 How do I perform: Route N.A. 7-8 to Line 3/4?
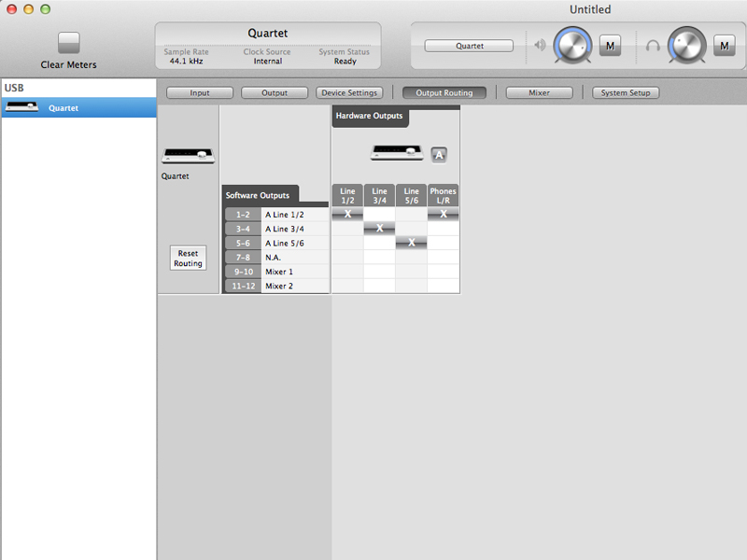(380, 258)
